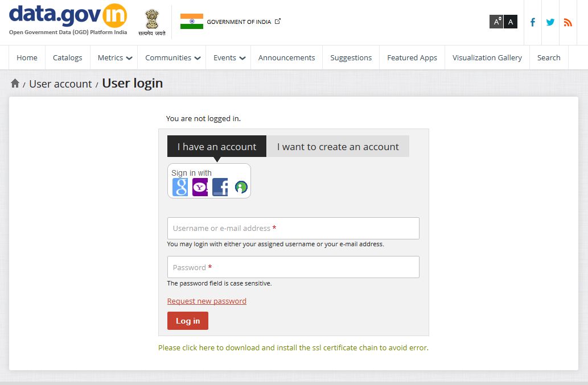Select the "I have an account" tab
This screenshot has height=385, width=588.
(x=217, y=146)
